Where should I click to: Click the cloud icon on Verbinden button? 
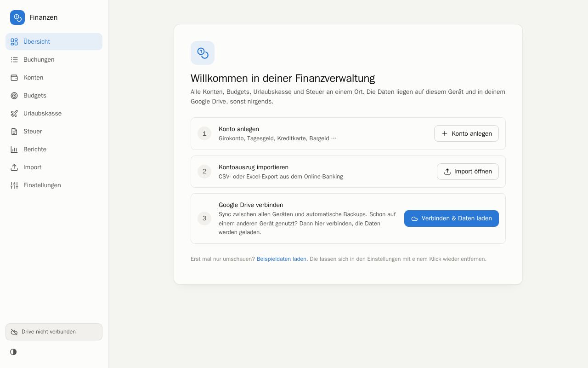click(414, 219)
